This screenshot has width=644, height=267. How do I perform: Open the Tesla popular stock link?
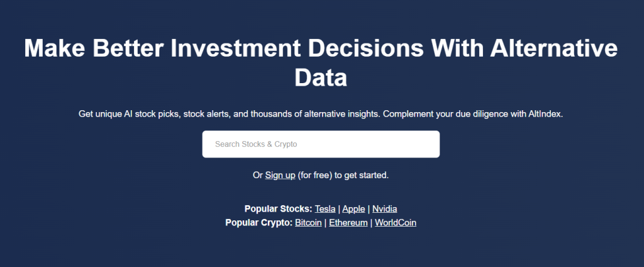(x=325, y=209)
